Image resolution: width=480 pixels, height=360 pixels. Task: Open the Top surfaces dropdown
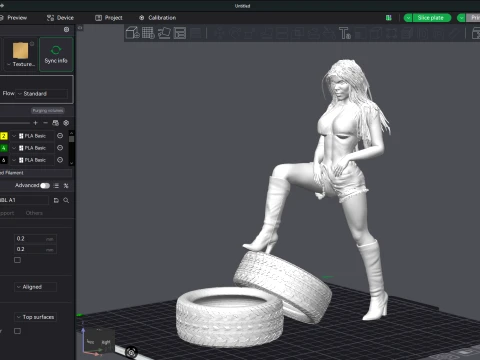coord(35,317)
